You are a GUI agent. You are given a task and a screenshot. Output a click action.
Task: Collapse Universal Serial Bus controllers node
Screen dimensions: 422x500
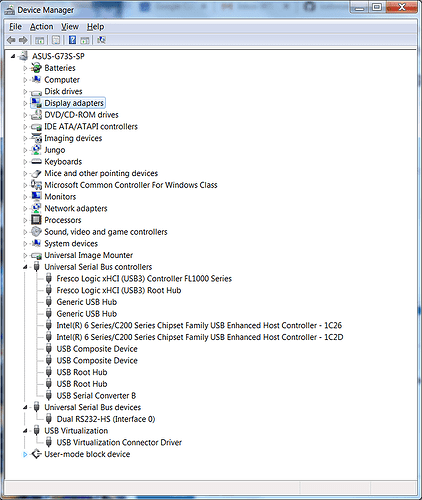(x=25, y=267)
